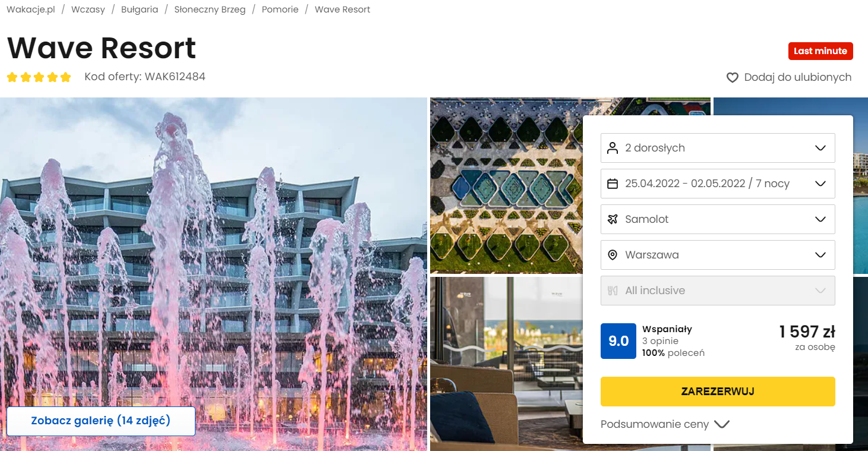This screenshot has height=451, width=868.
Task: Click the 9.0 rating score badge
Action: click(x=618, y=341)
